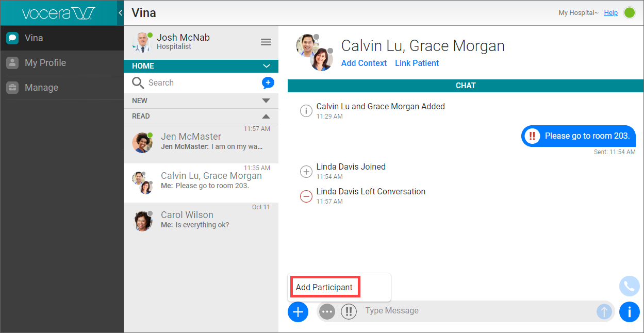Click the Type Message field
Screen dimensions: 644x333
(477, 311)
